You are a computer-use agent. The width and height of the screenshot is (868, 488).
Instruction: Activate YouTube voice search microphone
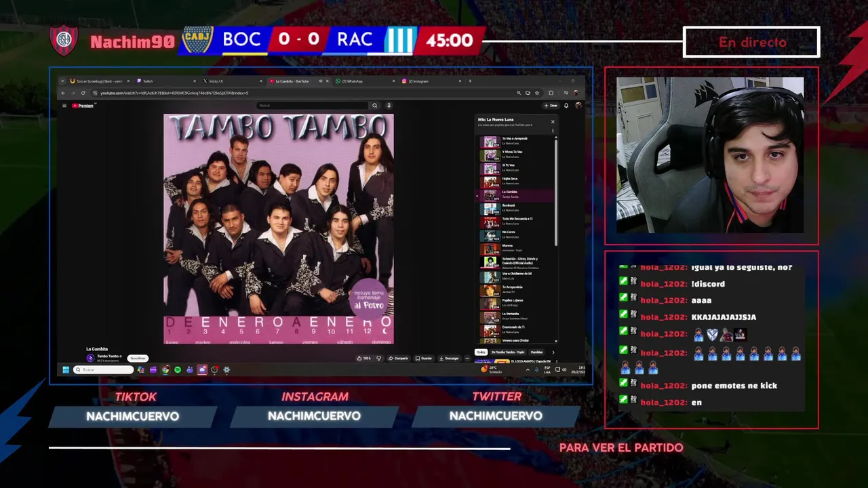(x=389, y=106)
